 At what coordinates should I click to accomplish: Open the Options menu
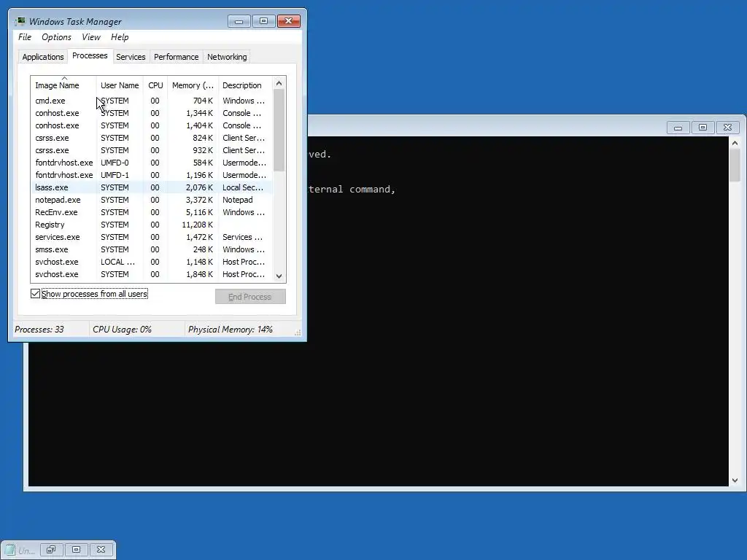point(56,37)
